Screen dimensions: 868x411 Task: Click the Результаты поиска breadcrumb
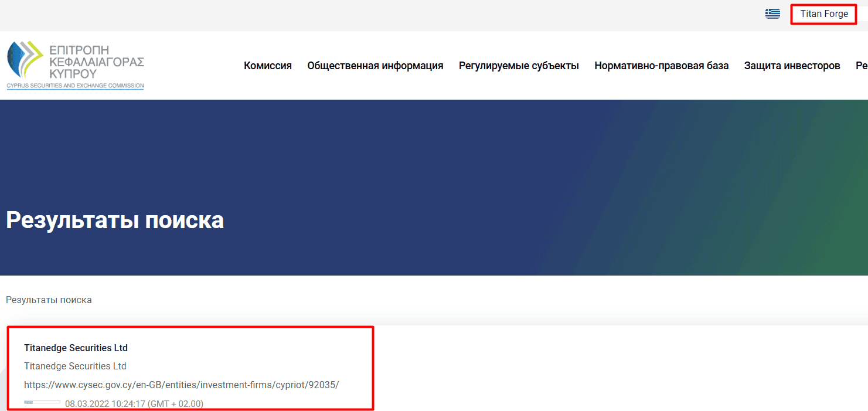pyautogui.click(x=49, y=300)
